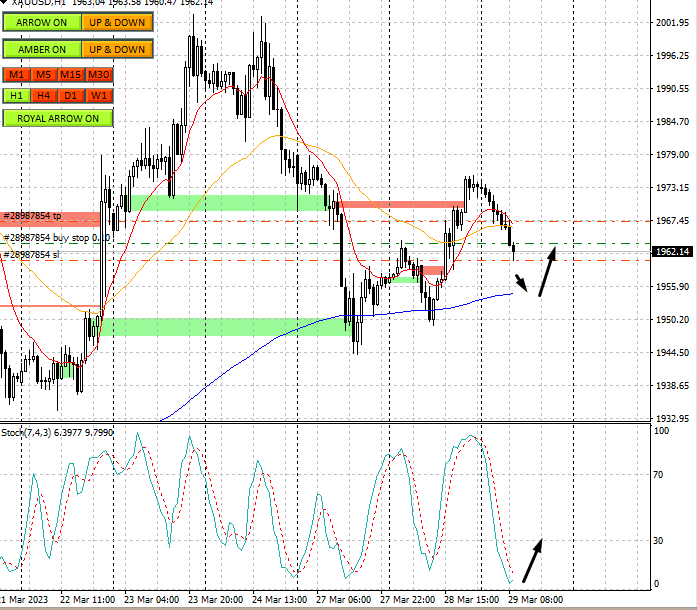Select the #28987854 tp order line label
The height and width of the screenshot is (610, 697).
click(32, 216)
